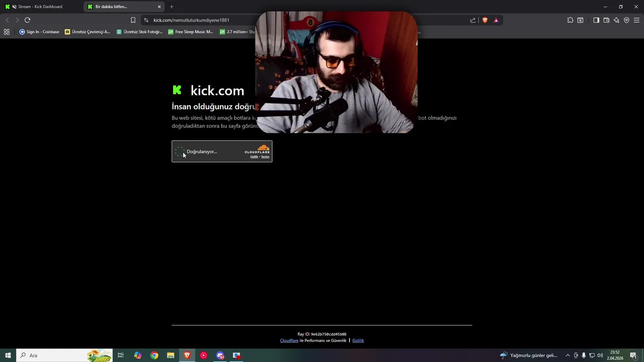Close the Bir dakika lütfen tab

point(159,7)
